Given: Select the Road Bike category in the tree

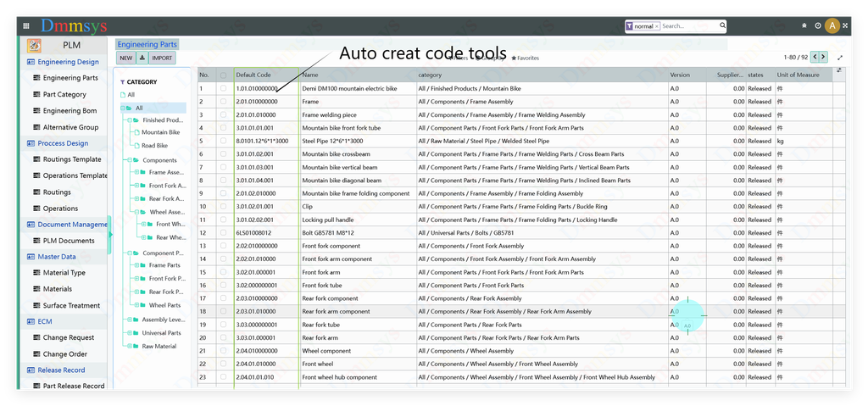Looking at the screenshot, I should coord(154,146).
